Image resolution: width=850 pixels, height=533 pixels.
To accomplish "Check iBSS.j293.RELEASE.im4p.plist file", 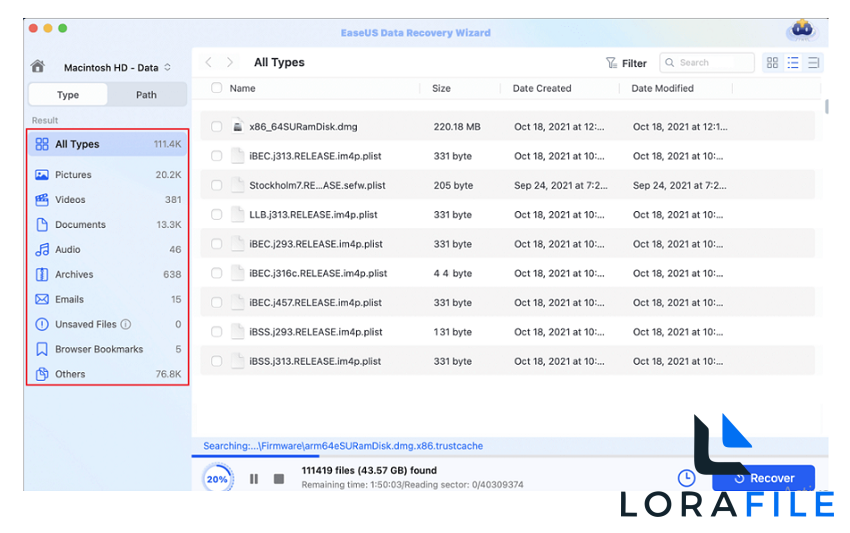I will tap(216, 332).
